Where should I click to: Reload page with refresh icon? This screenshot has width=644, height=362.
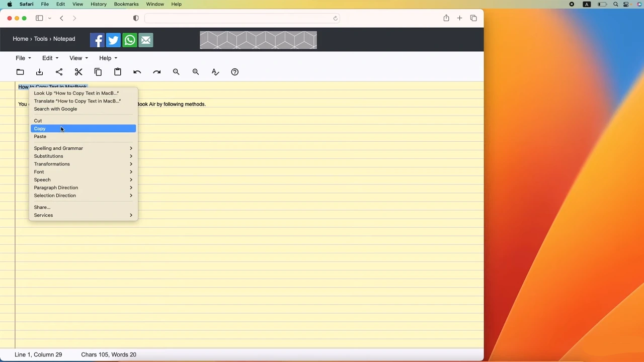[335, 19]
